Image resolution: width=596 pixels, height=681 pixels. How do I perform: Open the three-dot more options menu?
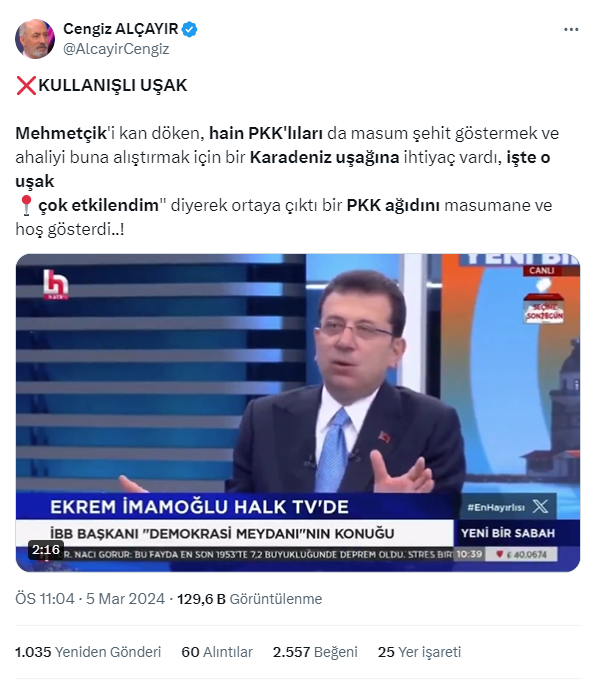(x=571, y=30)
